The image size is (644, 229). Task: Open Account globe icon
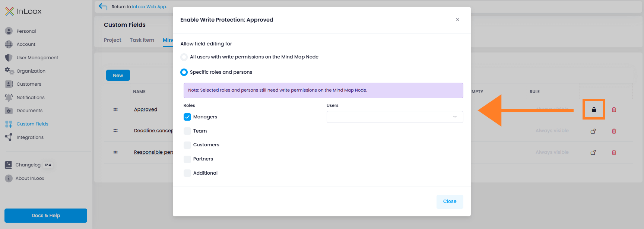tap(9, 44)
